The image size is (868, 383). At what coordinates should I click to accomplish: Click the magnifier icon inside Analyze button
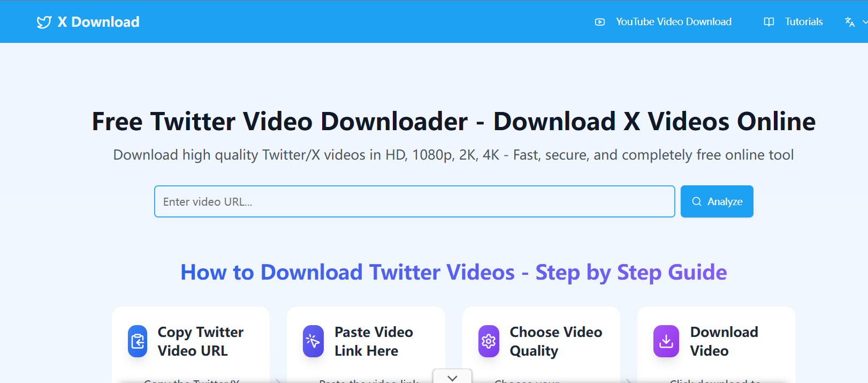point(697,201)
